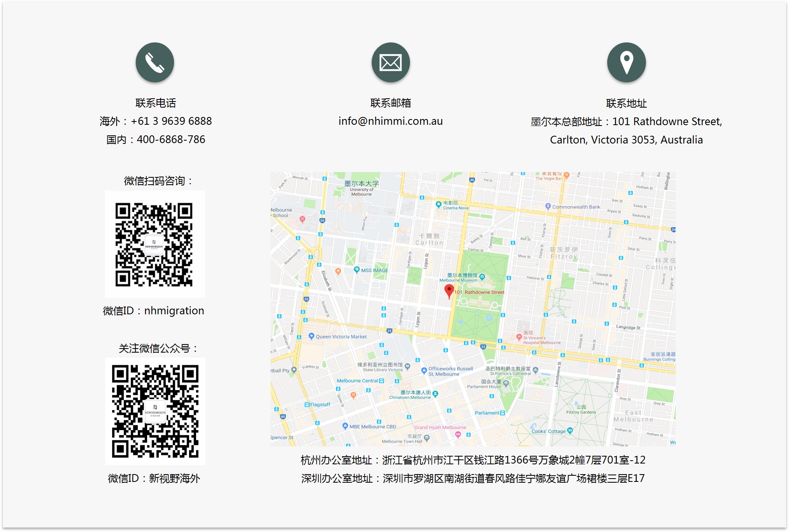Click the Bunnings Collingwood map label
The width and height of the screenshot is (789, 532).
tap(659, 357)
